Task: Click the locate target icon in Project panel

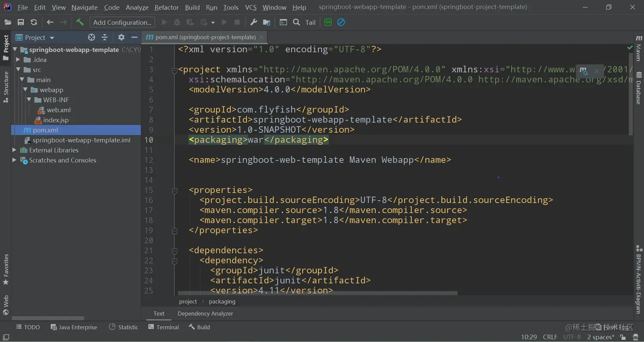Action: tap(91, 37)
